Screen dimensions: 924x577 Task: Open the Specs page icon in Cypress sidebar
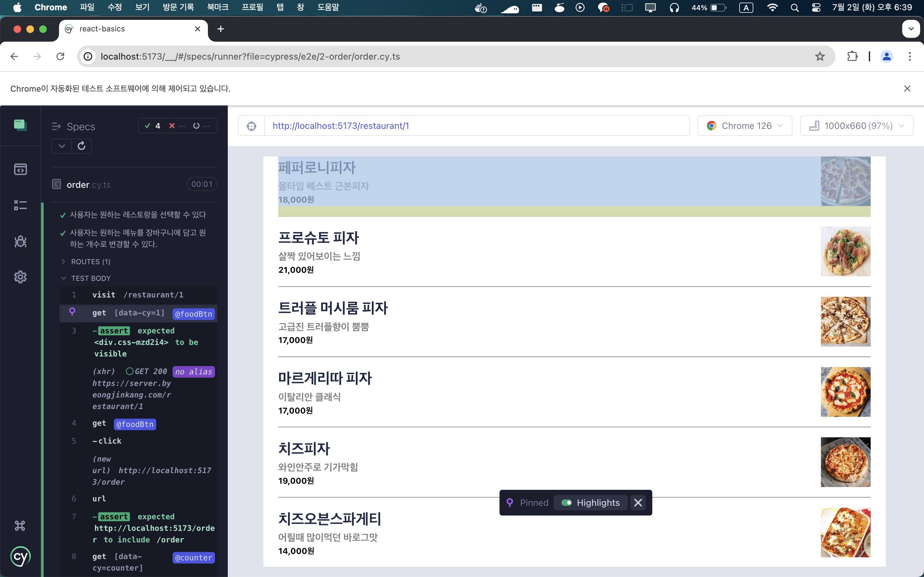(x=20, y=169)
